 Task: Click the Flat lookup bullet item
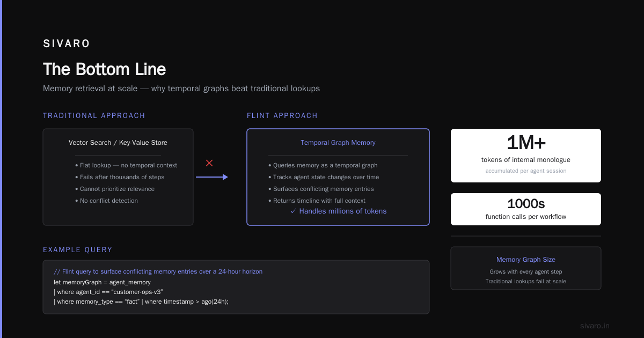pyautogui.click(x=126, y=165)
